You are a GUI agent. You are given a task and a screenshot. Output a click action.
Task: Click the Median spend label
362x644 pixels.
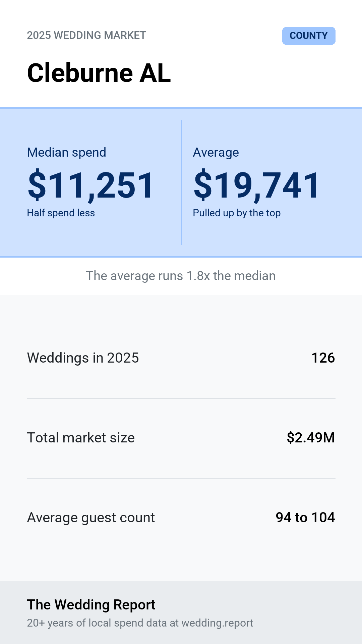[67, 152]
